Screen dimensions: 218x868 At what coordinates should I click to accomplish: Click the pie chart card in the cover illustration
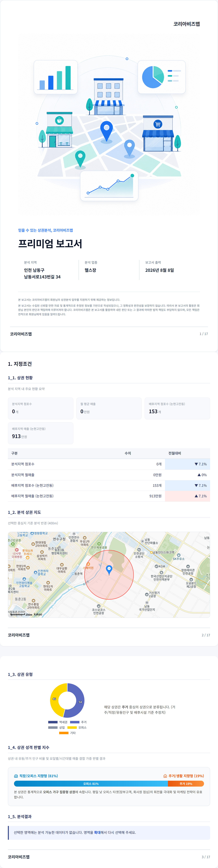pos(162,77)
